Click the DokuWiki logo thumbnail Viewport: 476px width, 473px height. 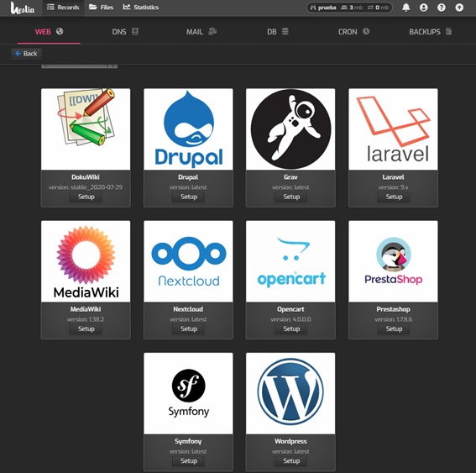click(86, 129)
